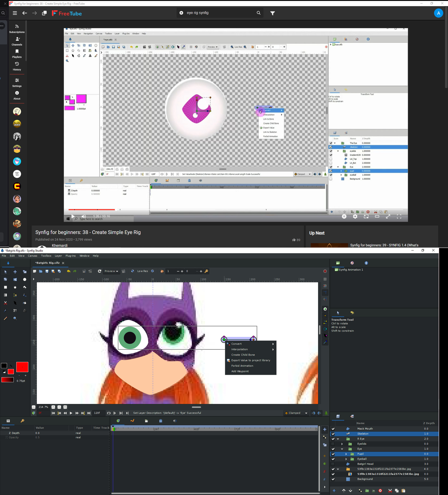
Task: Choose Create Child Bone from context menu
Action: click(x=251, y=355)
